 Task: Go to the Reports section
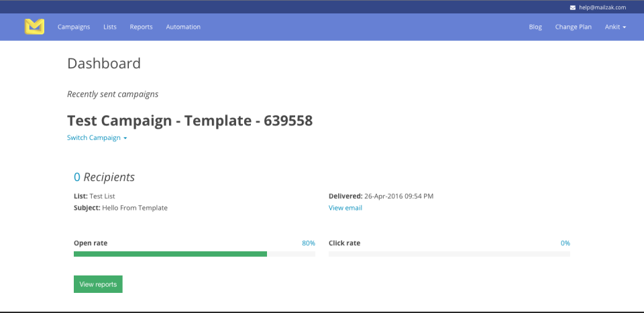coord(142,27)
